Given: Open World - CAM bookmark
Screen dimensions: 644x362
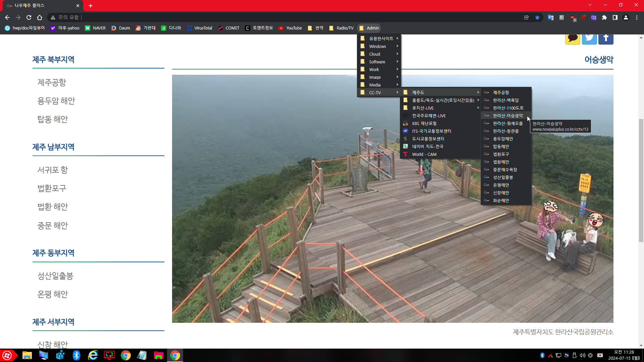Looking at the screenshot, I should pyautogui.click(x=441, y=154).
